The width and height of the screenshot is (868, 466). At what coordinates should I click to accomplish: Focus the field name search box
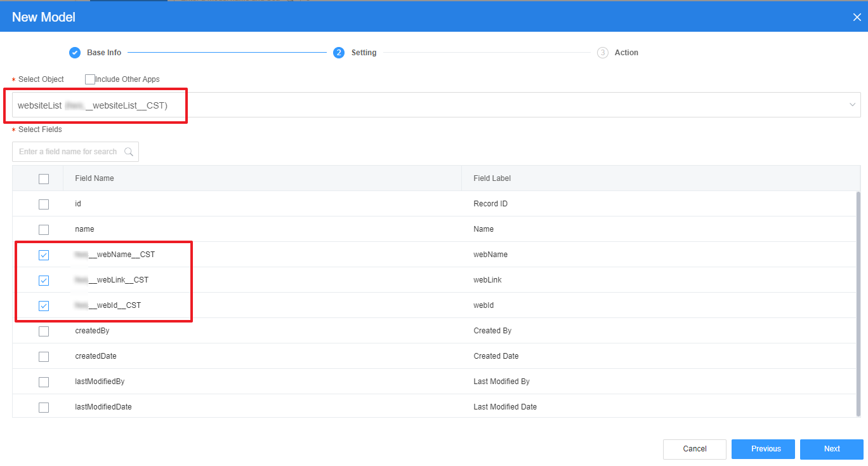[x=75, y=152]
